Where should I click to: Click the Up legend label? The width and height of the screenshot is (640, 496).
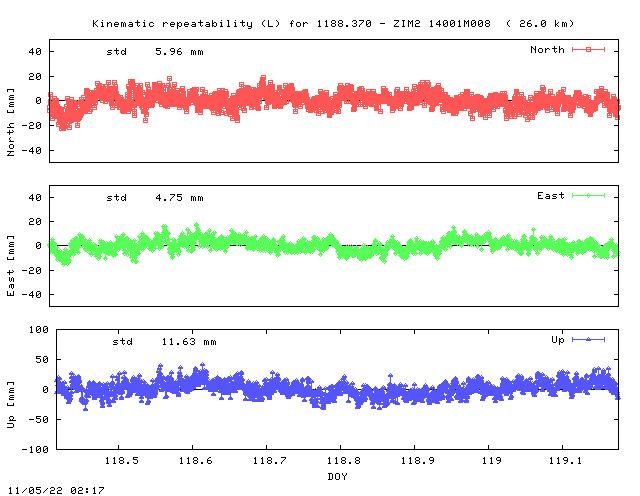click(558, 340)
